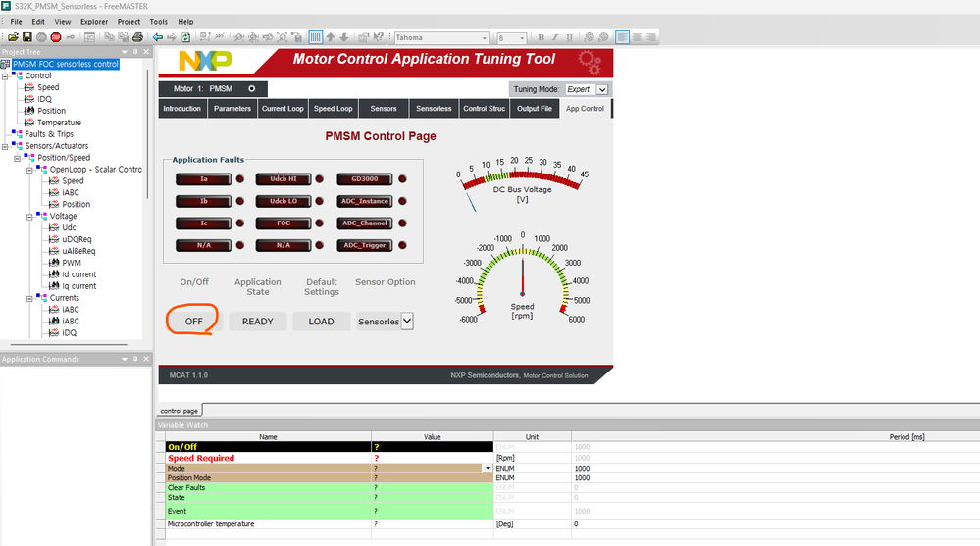Apply underline formatting in toolbar
Screen dimensions: 980x546
click(569, 37)
